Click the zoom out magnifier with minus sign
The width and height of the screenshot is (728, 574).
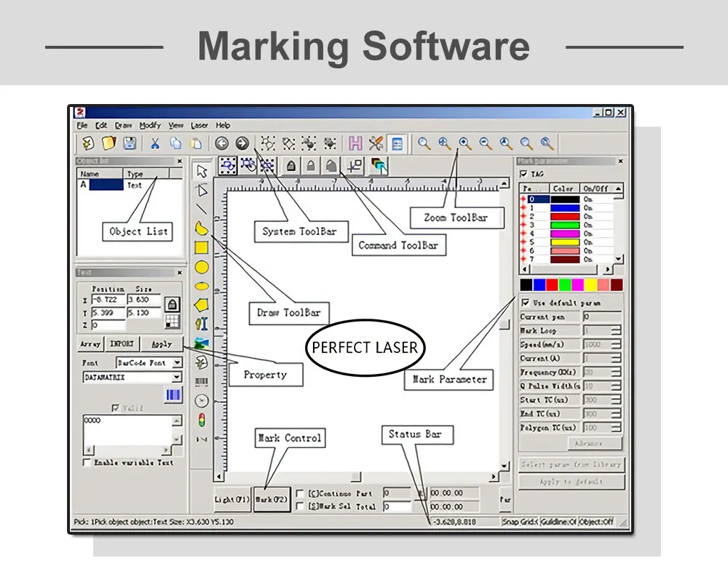point(485,143)
